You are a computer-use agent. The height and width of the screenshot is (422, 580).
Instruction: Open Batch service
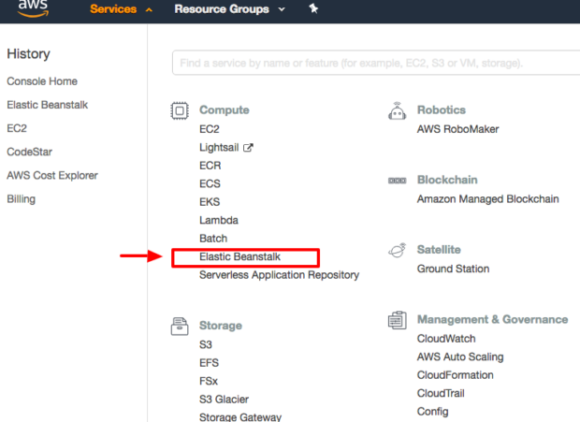pyautogui.click(x=213, y=239)
